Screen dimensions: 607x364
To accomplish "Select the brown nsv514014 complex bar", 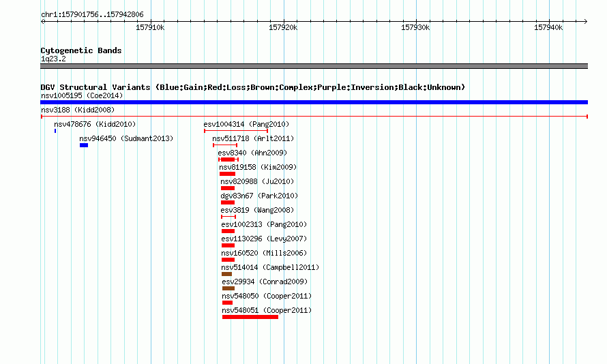I will click(227, 274).
